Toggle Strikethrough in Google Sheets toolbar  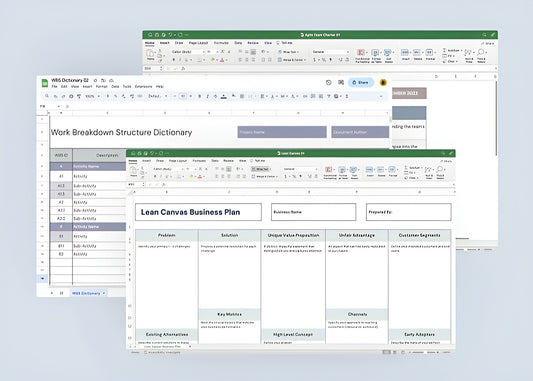pos(215,97)
